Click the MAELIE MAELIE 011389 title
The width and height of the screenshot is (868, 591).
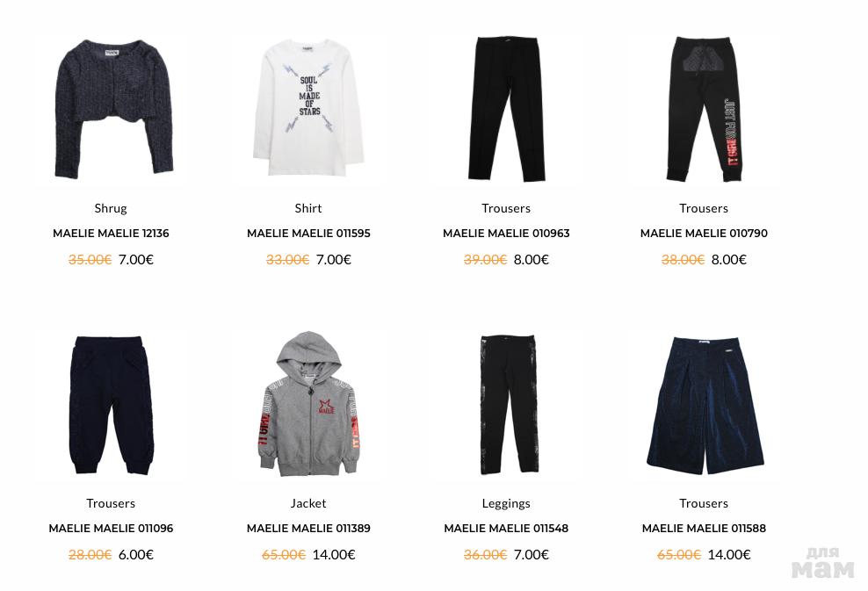(x=308, y=529)
